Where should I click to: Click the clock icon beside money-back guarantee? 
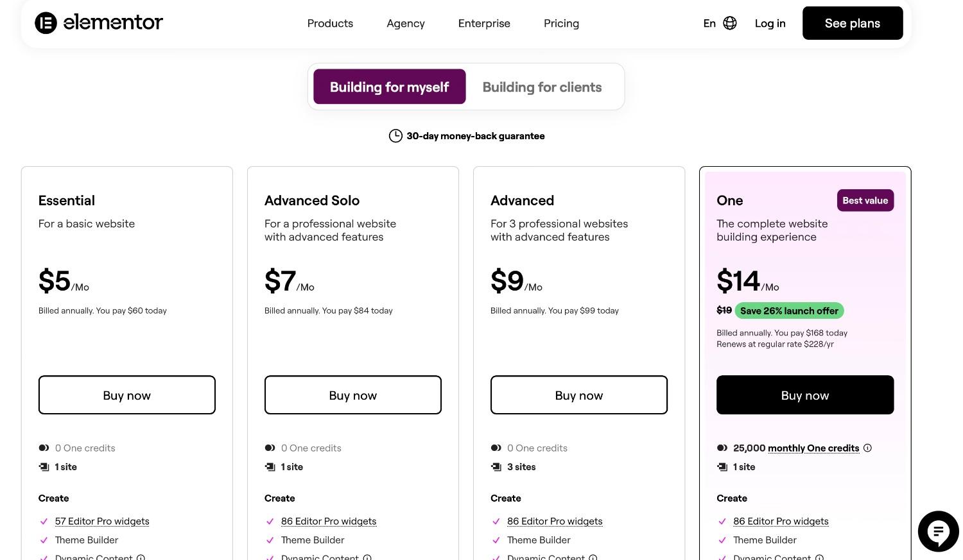(395, 136)
